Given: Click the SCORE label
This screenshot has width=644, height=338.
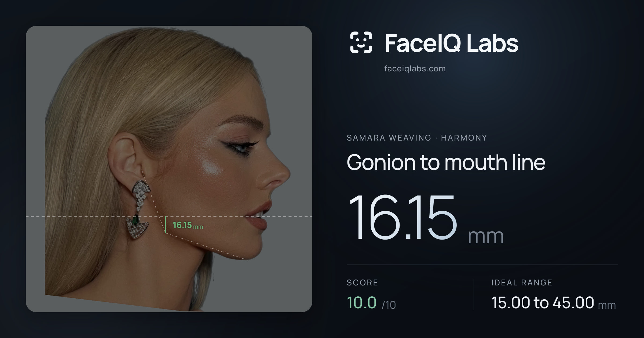Looking at the screenshot, I should tap(362, 282).
